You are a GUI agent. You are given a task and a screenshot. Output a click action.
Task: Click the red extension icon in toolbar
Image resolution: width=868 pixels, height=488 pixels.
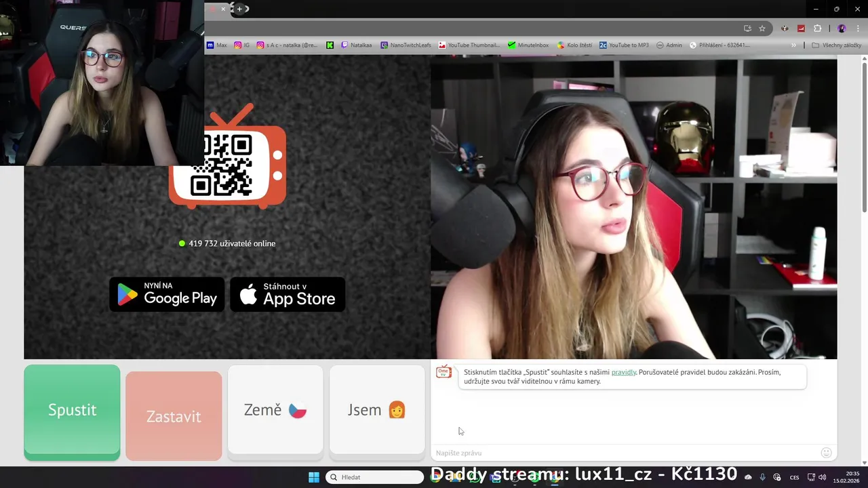(801, 28)
